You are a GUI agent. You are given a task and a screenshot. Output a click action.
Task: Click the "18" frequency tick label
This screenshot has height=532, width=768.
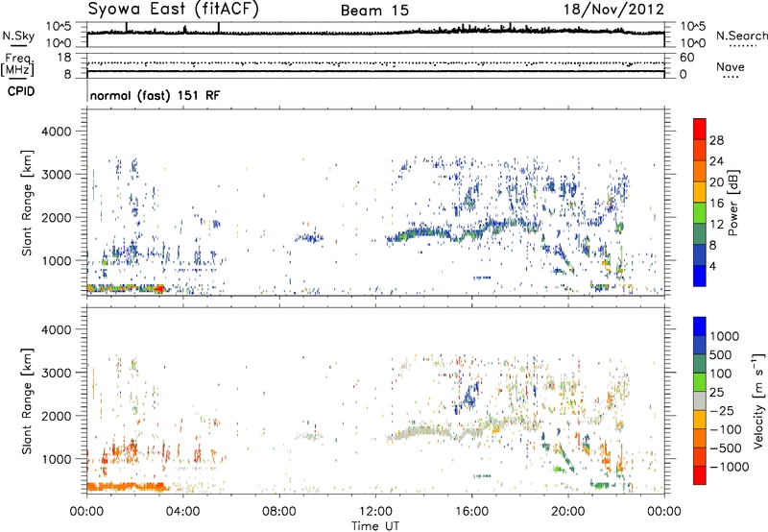click(64, 58)
